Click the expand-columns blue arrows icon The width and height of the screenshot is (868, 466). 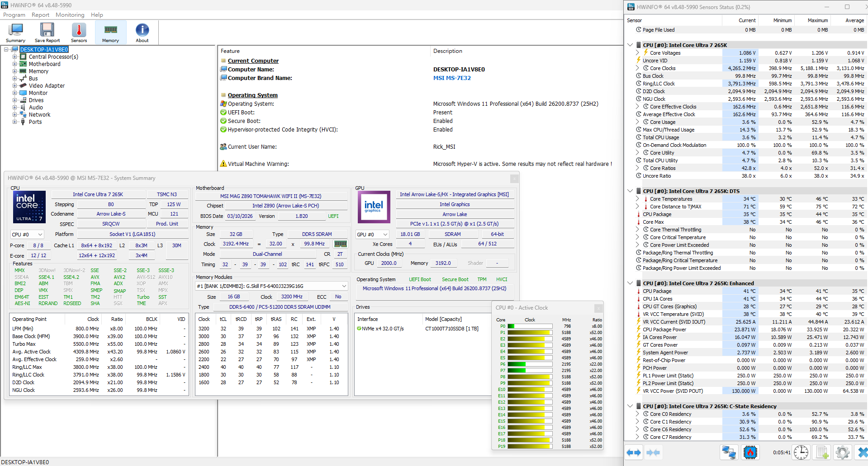coord(633,452)
